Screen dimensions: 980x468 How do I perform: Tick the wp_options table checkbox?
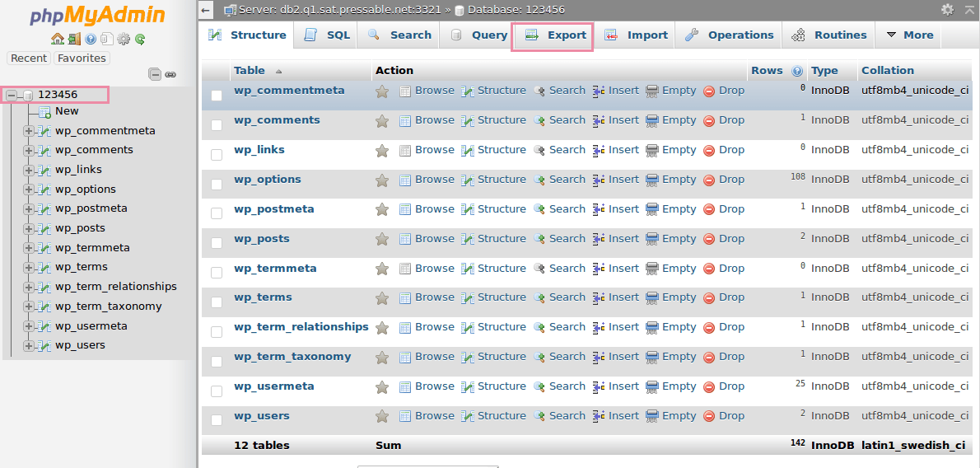[x=217, y=185]
